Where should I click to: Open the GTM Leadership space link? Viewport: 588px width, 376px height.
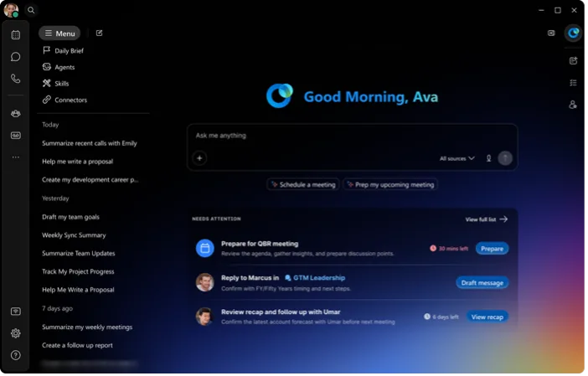(315, 278)
